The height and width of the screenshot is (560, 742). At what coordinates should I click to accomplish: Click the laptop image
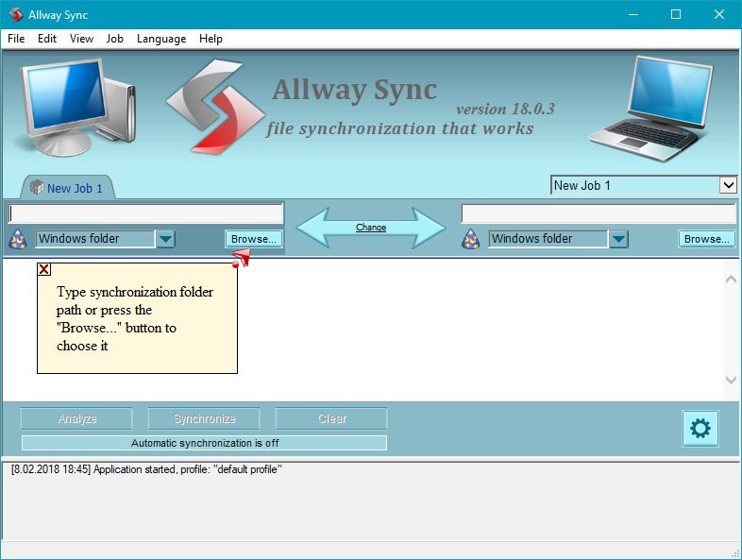[651, 109]
